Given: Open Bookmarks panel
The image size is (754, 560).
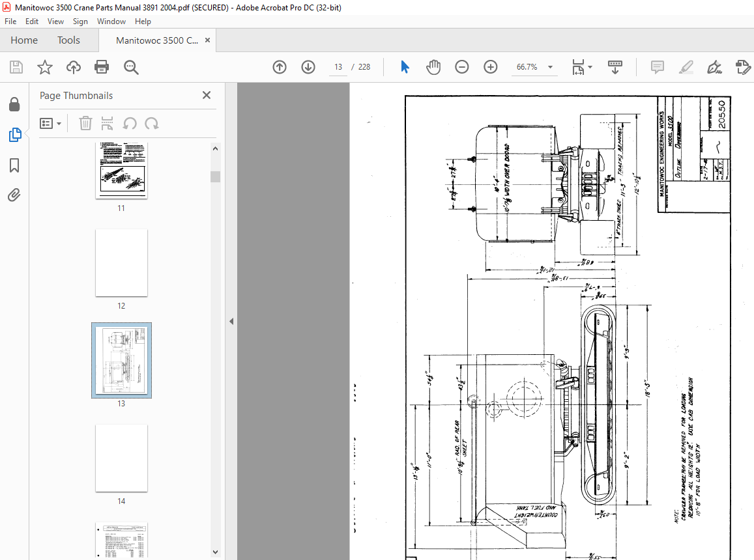Looking at the screenshot, I should [14, 165].
